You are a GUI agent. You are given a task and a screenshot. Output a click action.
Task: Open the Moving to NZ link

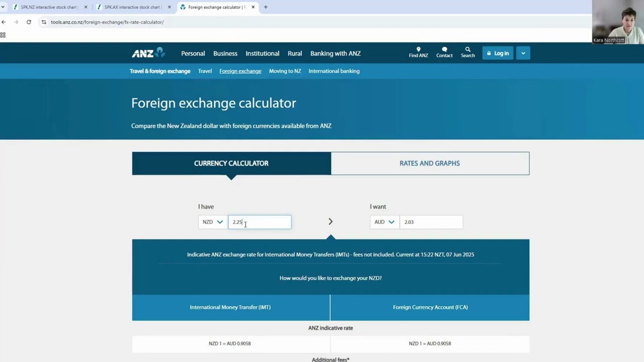(285, 71)
